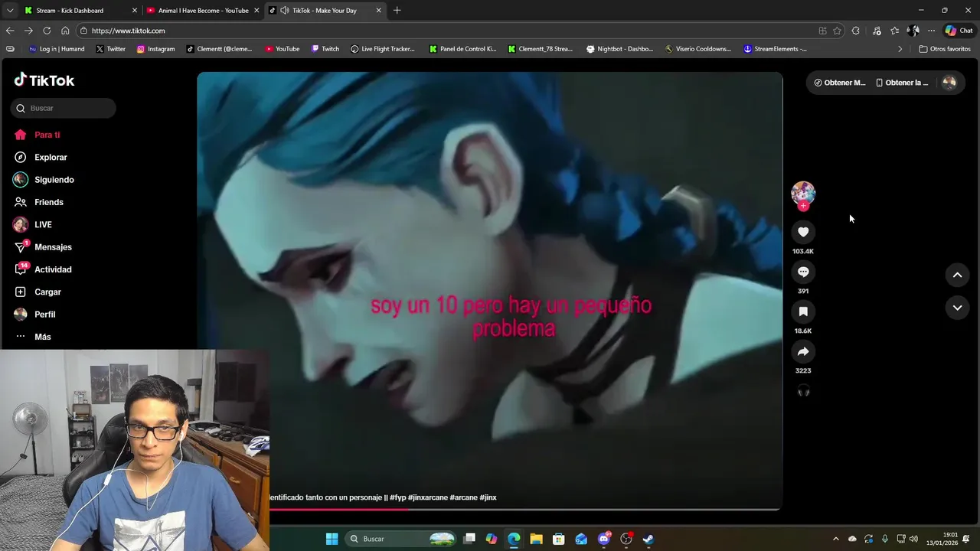The width and height of the screenshot is (980, 551).
Task: Focus the TikTok Buscar search field
Action: (x=64, y=108)
